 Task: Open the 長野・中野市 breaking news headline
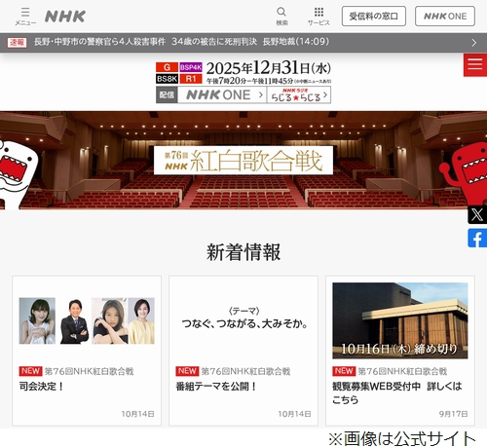click(181, 42)
